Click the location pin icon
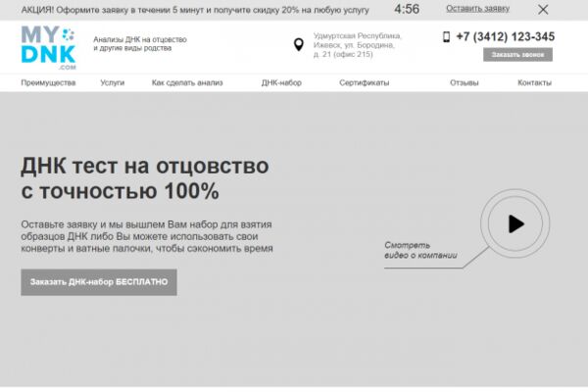 coord(299,45)
